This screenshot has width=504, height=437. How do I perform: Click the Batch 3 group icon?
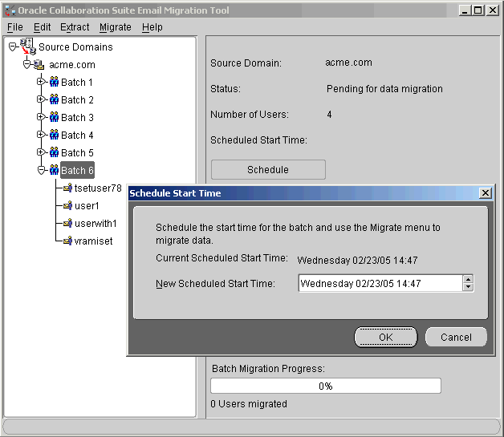54,117
